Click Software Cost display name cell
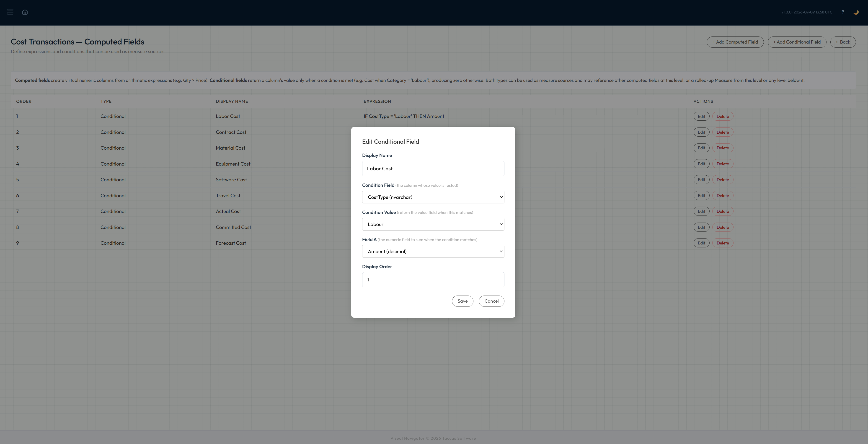This screenshot has height=444, width=868. (231, 180)
